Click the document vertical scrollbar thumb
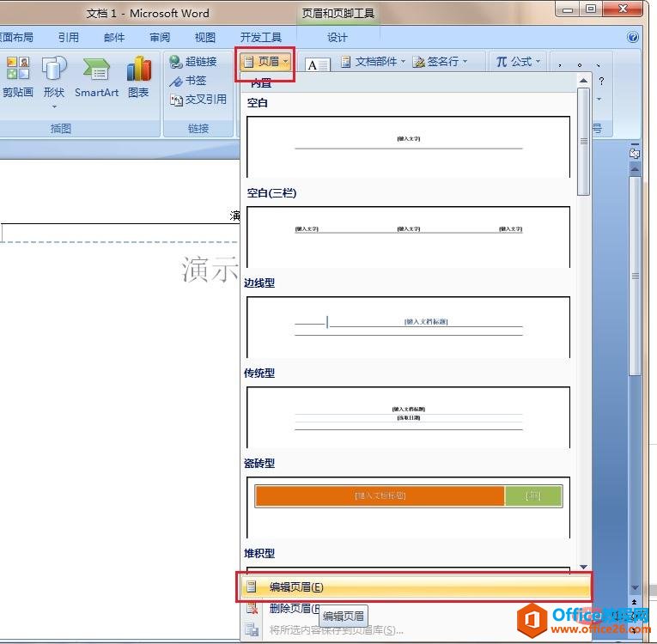Screen dimensions: 657x644 click(x=636, y=276)
